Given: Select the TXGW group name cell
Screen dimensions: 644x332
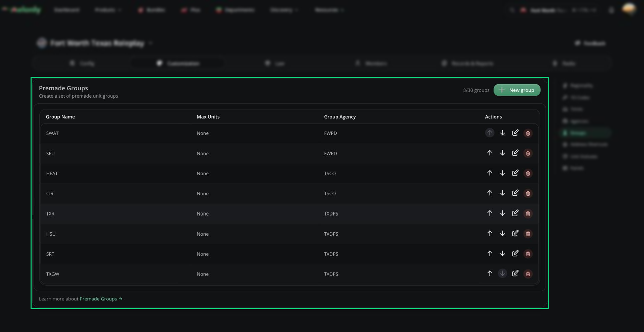Looking at the screenshot, I should pos(53,274).
